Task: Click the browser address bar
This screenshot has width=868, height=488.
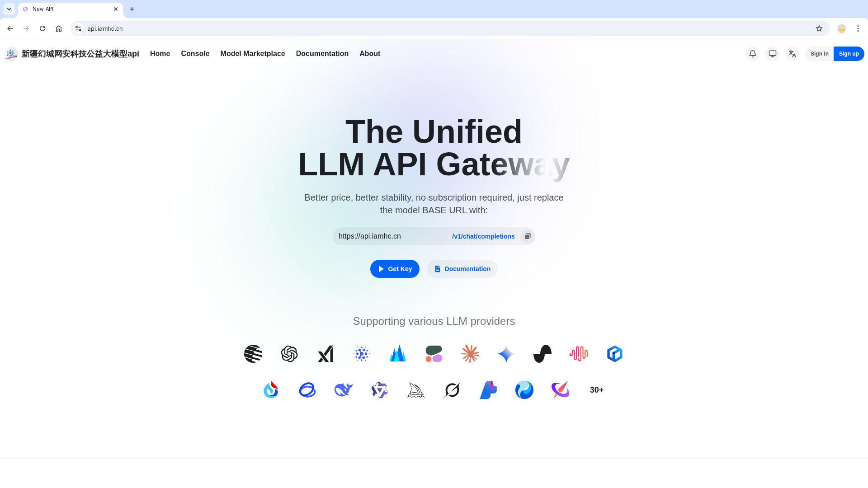Action: click(448, 28)
